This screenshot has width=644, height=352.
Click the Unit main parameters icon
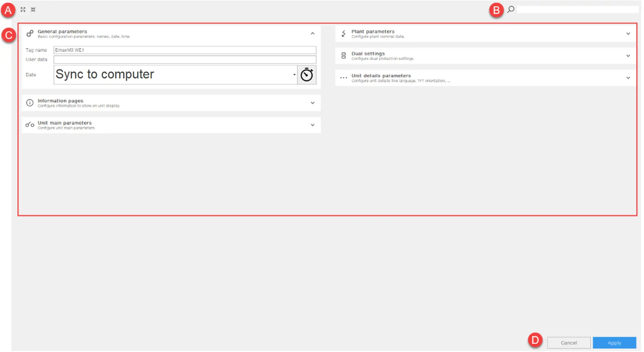pyautogui.click(x=30, y=125)
